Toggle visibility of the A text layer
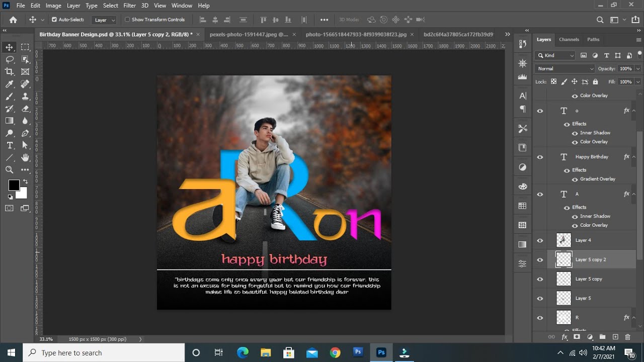 tap(540, 195)
